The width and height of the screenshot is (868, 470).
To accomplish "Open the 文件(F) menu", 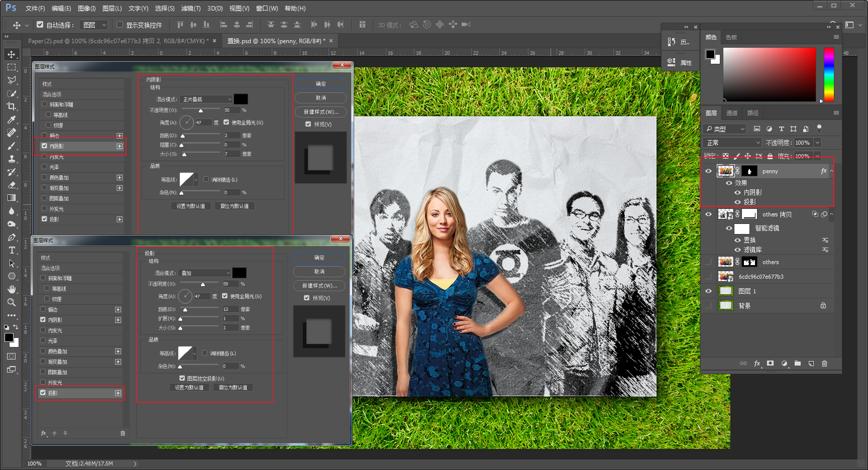I will tap(35, 9).
